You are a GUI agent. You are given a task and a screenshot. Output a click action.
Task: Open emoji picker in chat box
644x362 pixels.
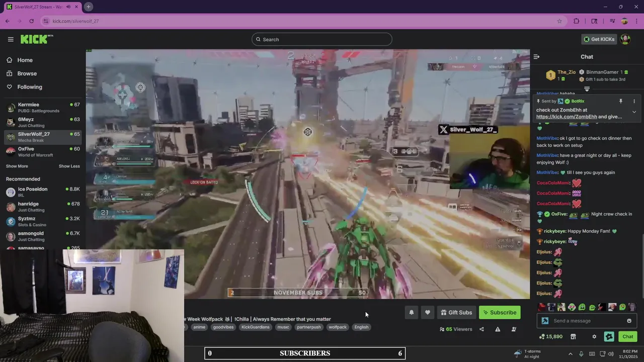pyautogui.click(x=629, y=321)
